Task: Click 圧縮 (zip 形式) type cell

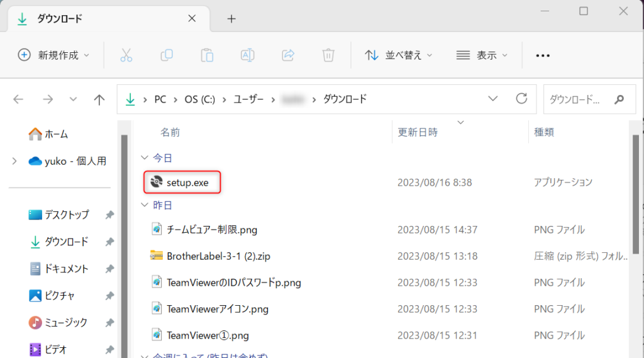Action: tap(580, 256)
